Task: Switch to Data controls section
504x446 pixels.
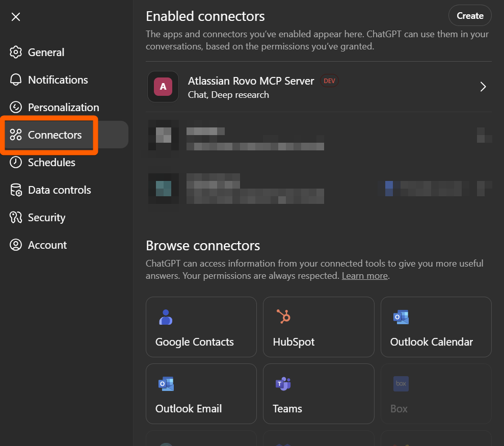Action: coord(59,190)
